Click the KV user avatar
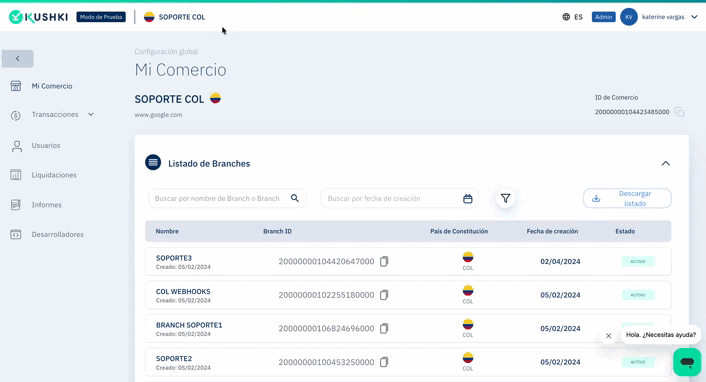Image resolution: width=706 pixels, height=382 pixels. (x=629, y=17)
